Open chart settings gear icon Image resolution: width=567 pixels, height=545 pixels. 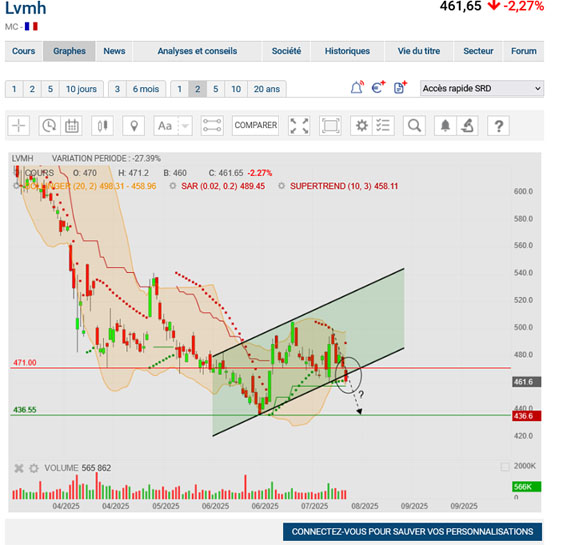point(361,126)
